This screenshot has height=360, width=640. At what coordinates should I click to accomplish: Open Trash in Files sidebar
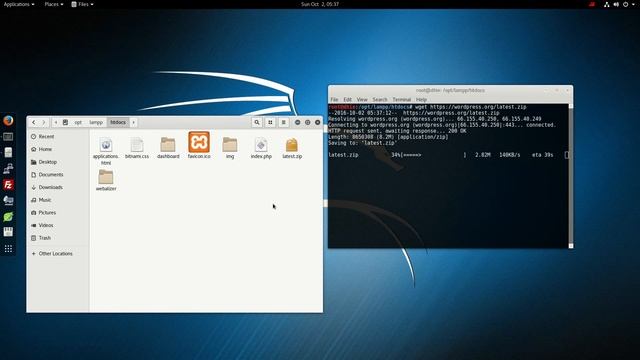click(x=58, y=238)
